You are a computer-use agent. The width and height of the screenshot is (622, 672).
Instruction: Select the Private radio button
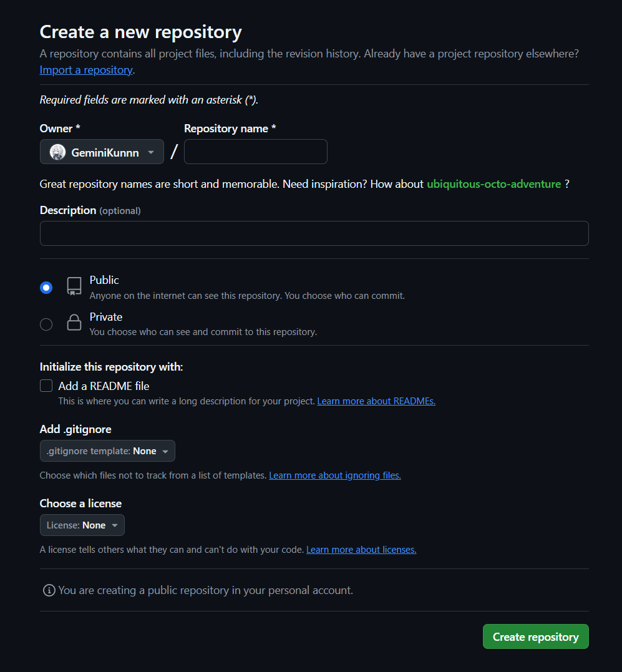[46, 324]
